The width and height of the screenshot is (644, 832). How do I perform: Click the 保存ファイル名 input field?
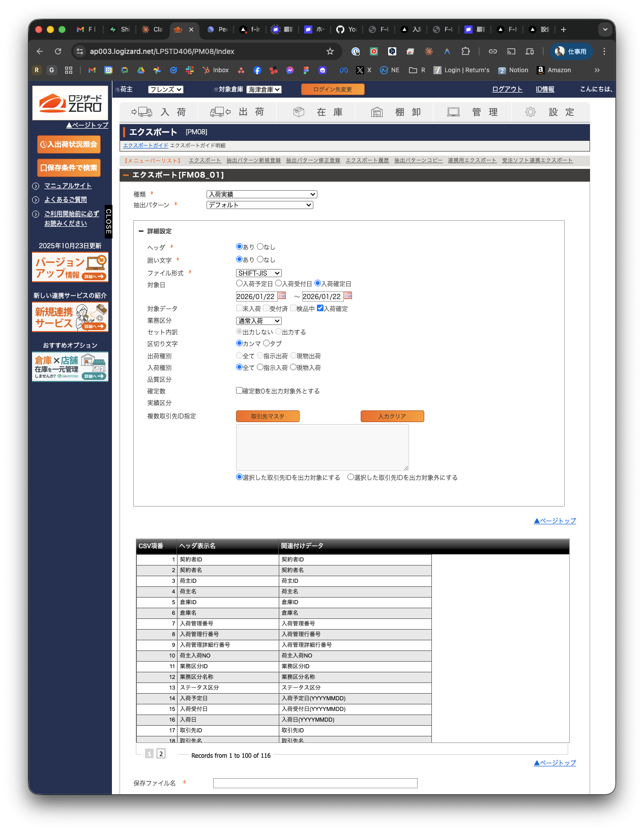click(315, 783)
